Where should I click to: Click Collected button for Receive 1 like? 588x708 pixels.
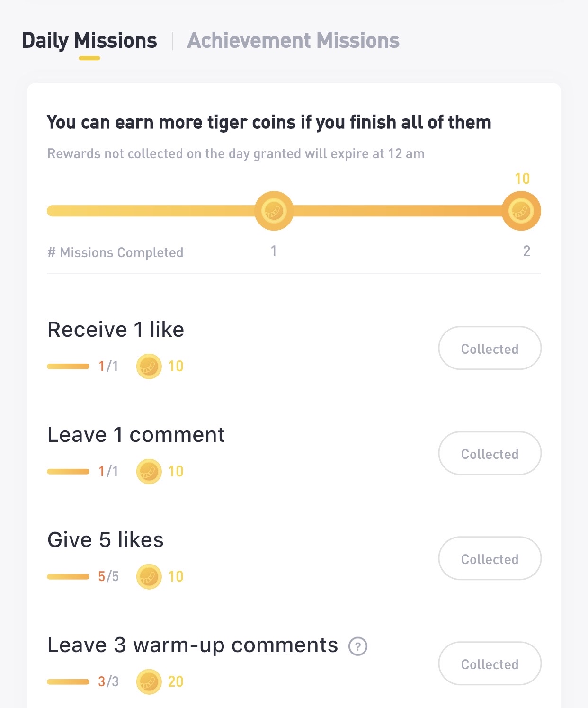(490, 349)
